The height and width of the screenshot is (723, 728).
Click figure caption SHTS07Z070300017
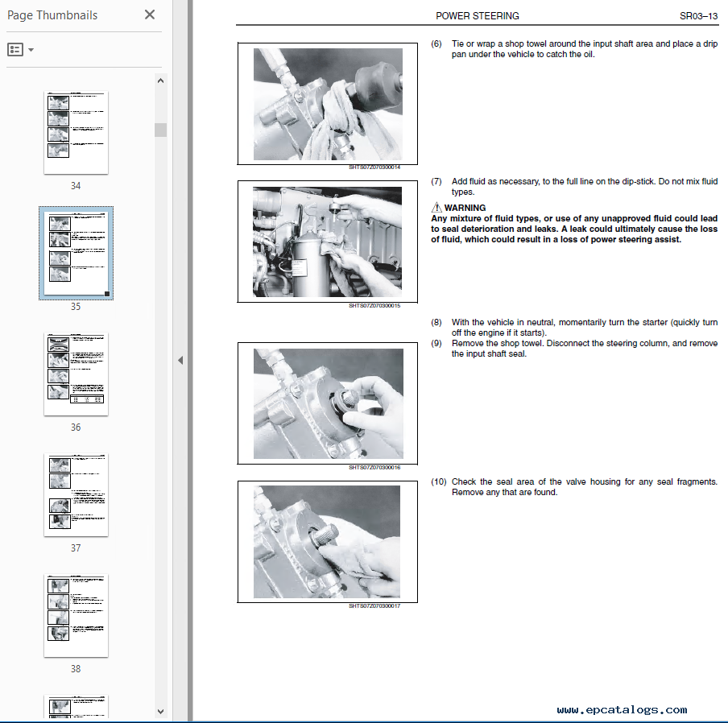(374, 605)
